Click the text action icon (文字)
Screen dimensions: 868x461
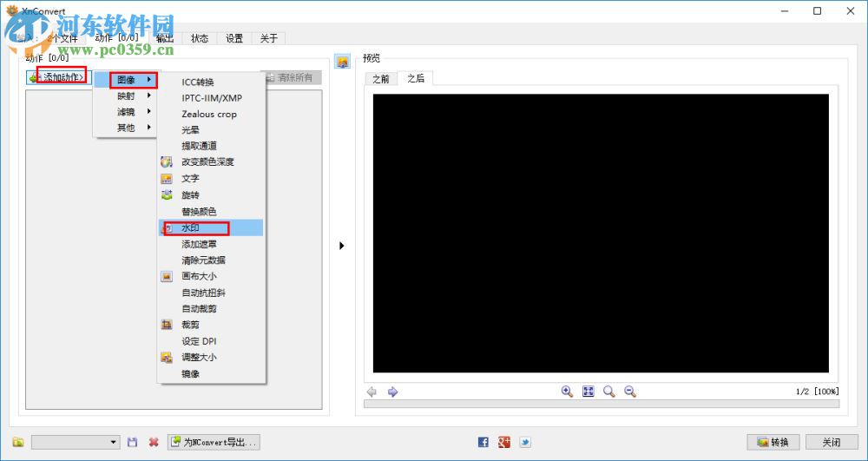(x=166, y=179)
